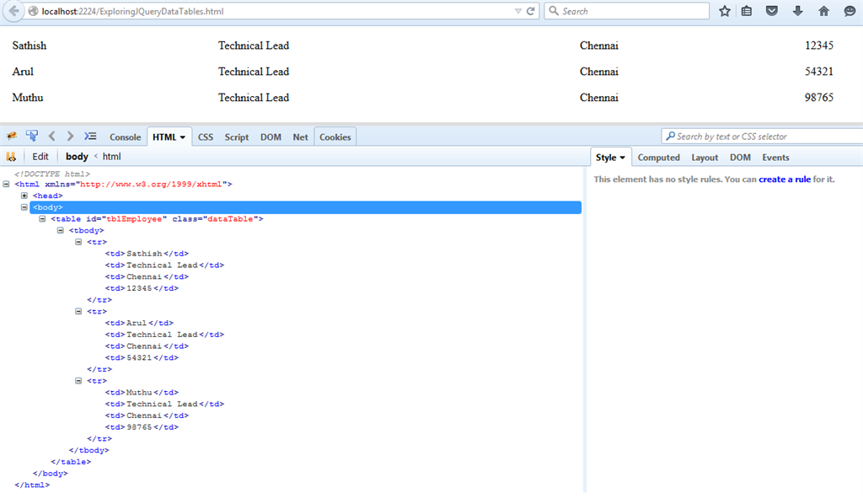Select body in the breadcrumb path

click(x=77, y=157)
